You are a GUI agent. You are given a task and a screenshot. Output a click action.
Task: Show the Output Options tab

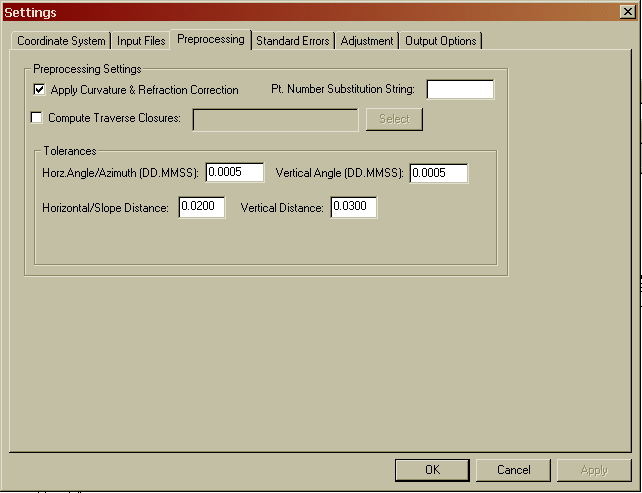pos(441,41)
